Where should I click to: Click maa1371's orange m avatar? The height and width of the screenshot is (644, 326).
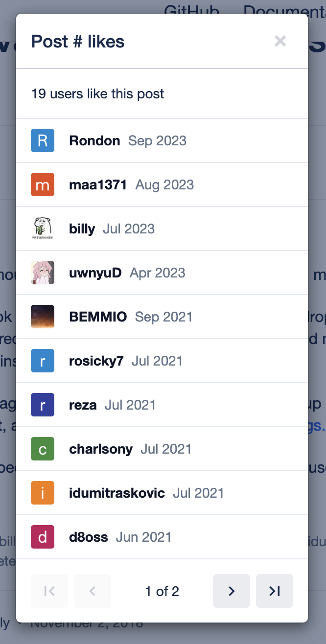43,185
